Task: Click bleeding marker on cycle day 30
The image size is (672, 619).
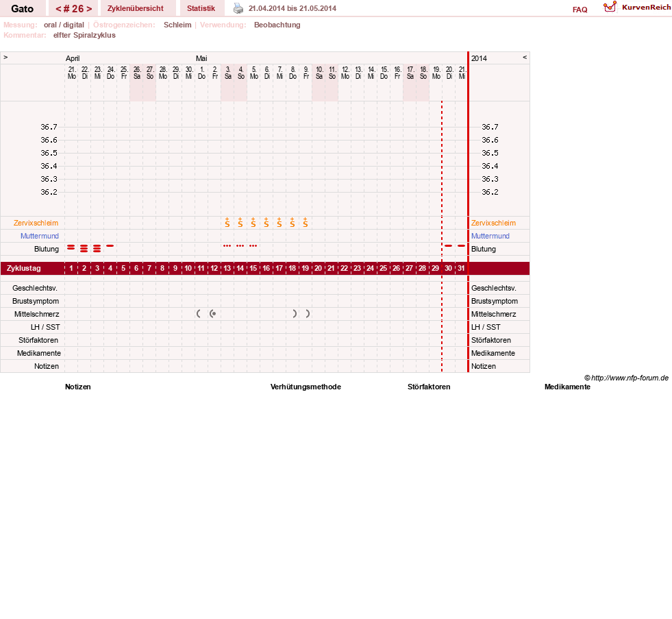Action: (448, 246)
